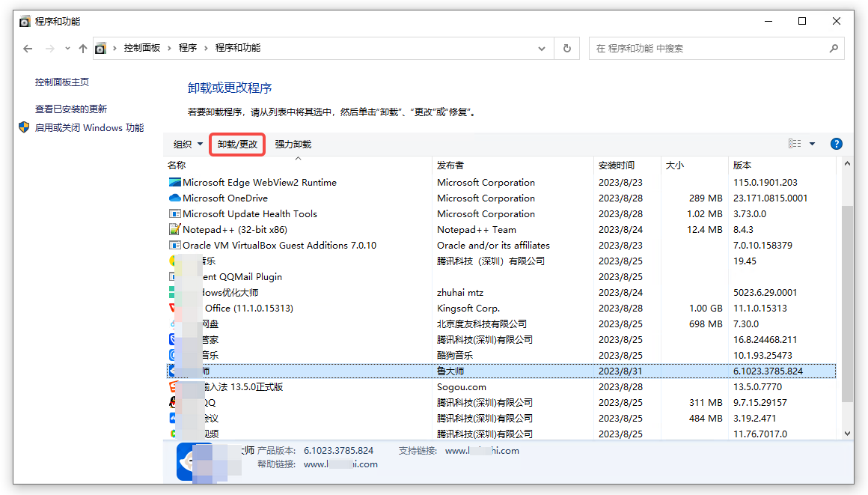Click version 23.171.0815.0001 cell

770,198
